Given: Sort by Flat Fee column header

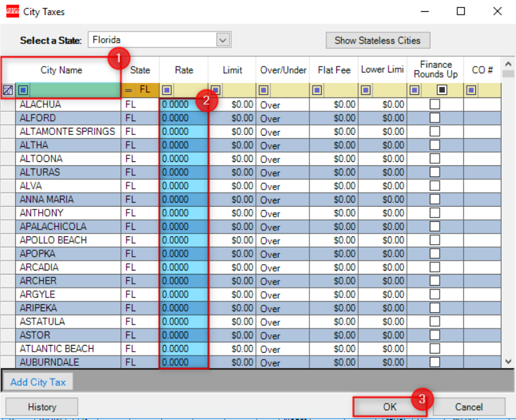Looking at the screenshot, I should 334,70.
